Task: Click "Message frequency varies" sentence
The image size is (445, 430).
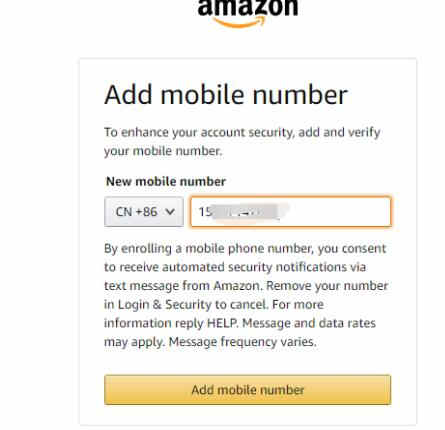Action: [x=242, y=342]
